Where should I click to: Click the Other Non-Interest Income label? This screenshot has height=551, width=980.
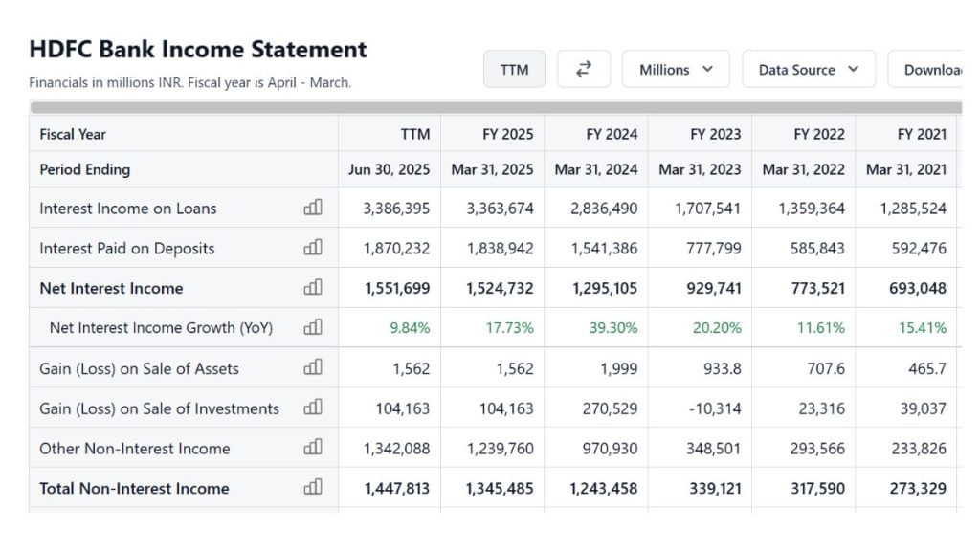134,449
